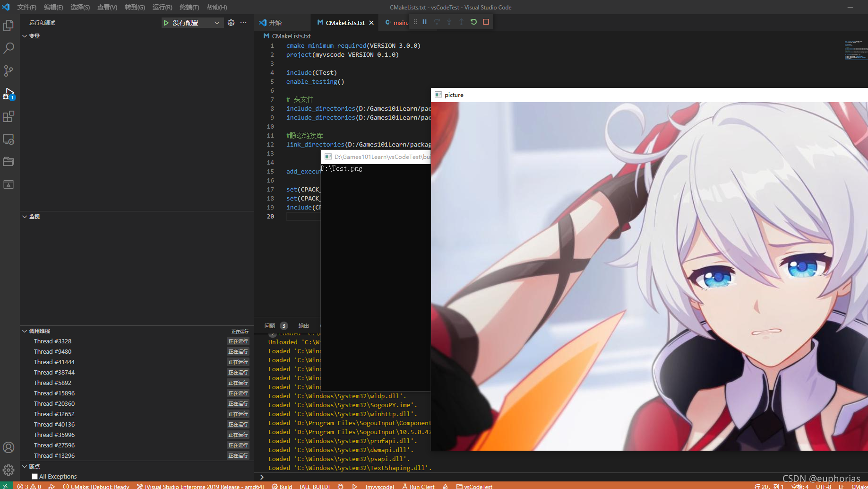Click Run CTest in status bar

tap(418, 486)
